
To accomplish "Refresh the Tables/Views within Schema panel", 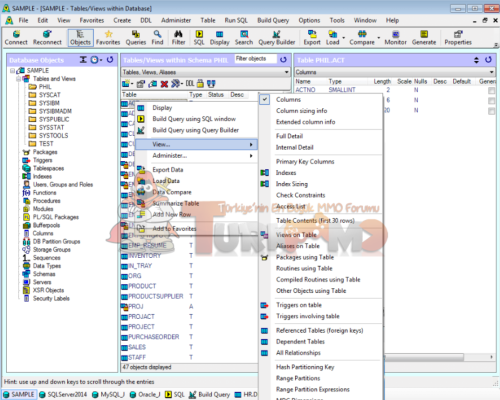I will [283, 60].
